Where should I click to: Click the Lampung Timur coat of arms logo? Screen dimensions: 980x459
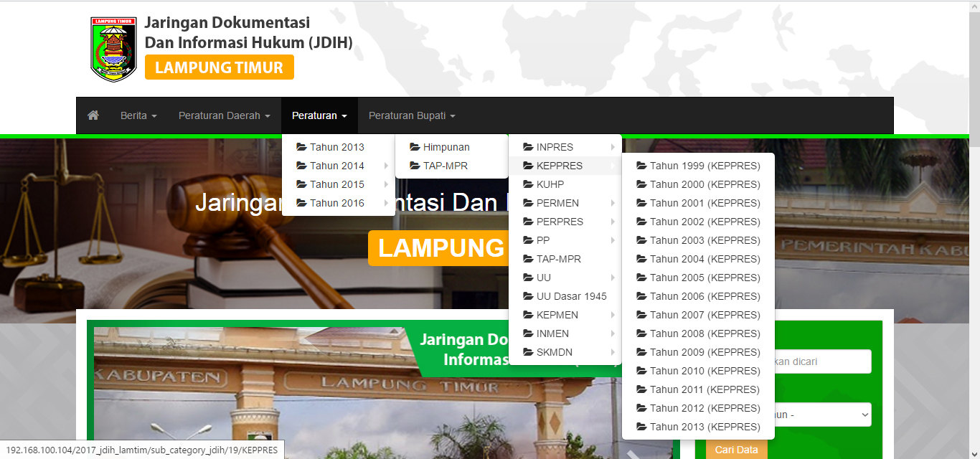(113, 49)
